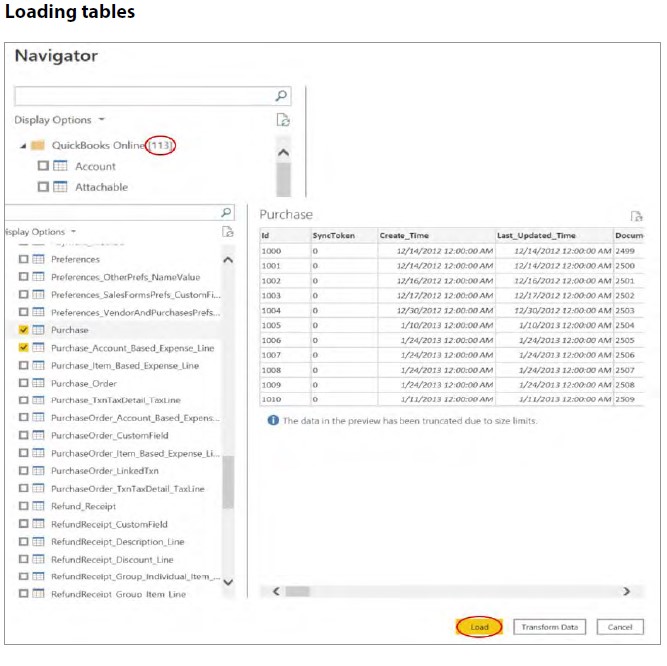Click the info icon beside truncated data message
Image resolution: width=667 pixels, height=666 pixels.
pyautogui.click(x=271, y=421)
